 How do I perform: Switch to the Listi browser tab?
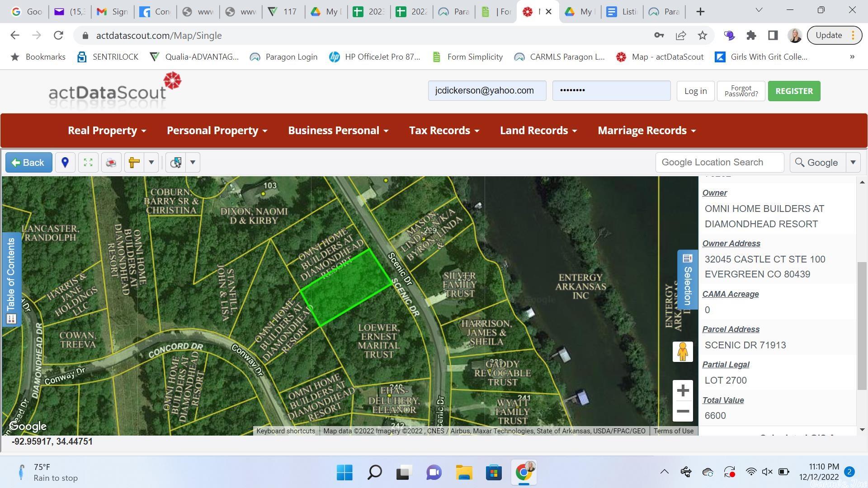point(622,12)
